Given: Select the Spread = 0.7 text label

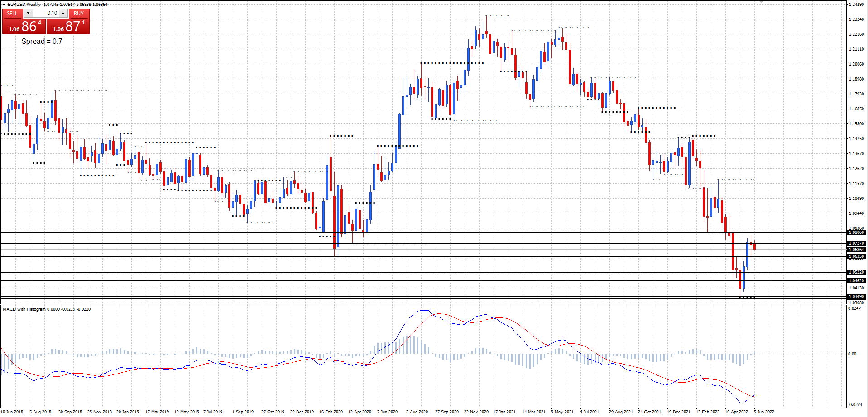Looking at the screenshot, I should point(42,41).
